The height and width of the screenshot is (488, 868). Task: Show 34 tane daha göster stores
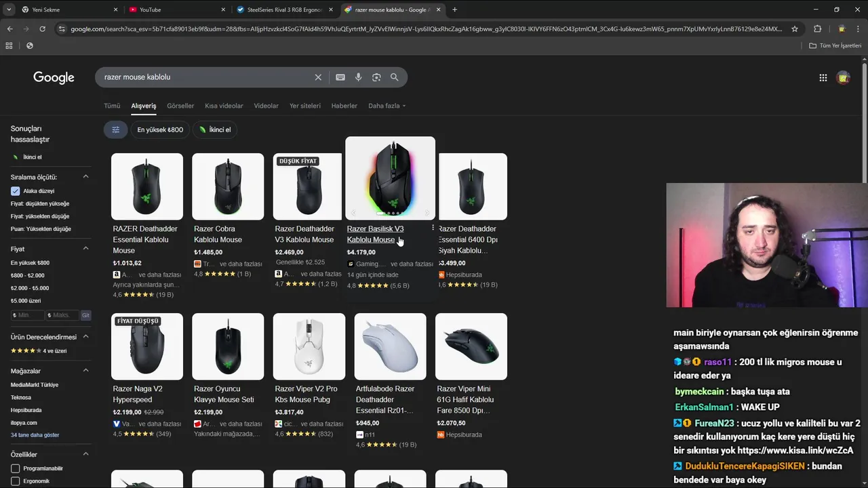click(x=35, y=435)
